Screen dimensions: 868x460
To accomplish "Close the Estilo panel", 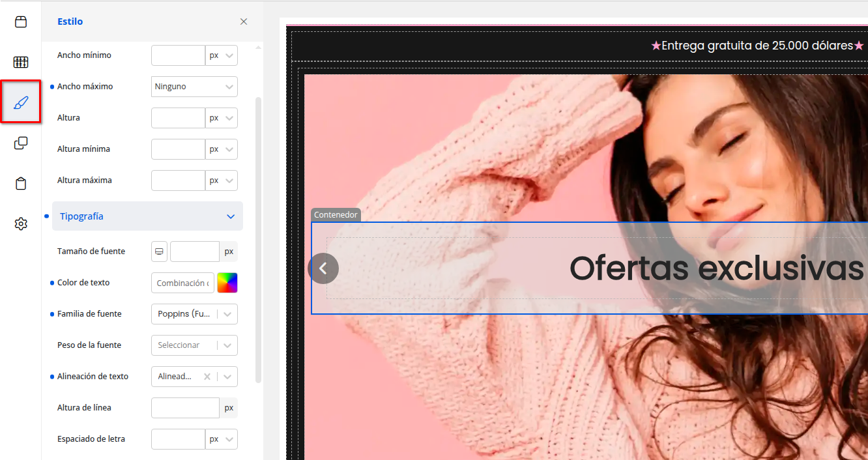I will (244, 22).
